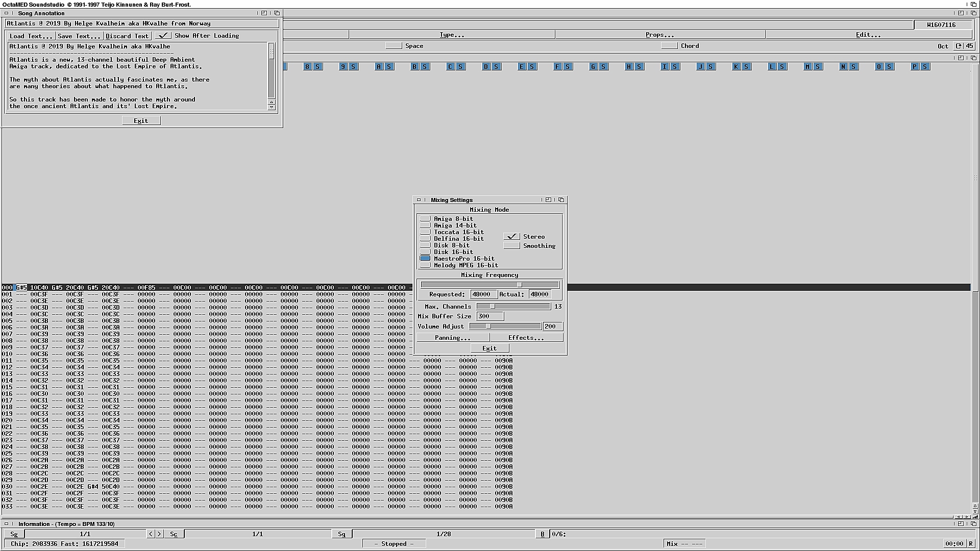Toggle Show After Loading checkbox
980x551 pixels.
[163, 36]
